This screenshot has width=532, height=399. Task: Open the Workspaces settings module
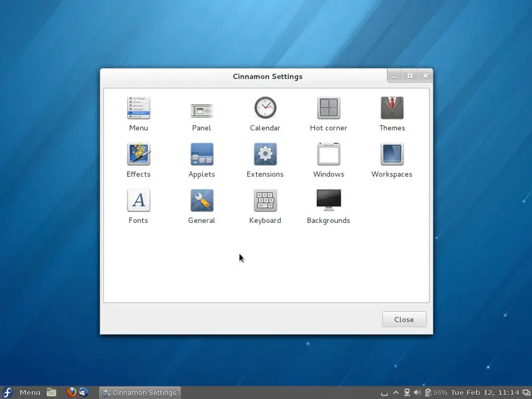[x=392, y=160]
